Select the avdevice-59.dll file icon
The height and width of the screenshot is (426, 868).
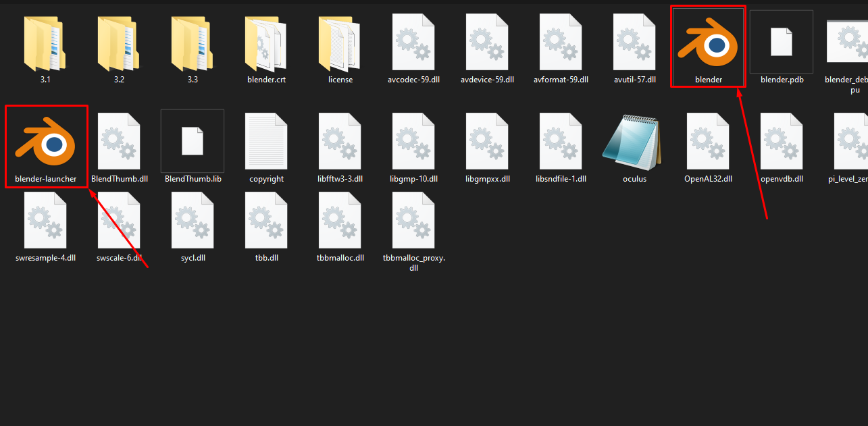[x=487, y=43]
